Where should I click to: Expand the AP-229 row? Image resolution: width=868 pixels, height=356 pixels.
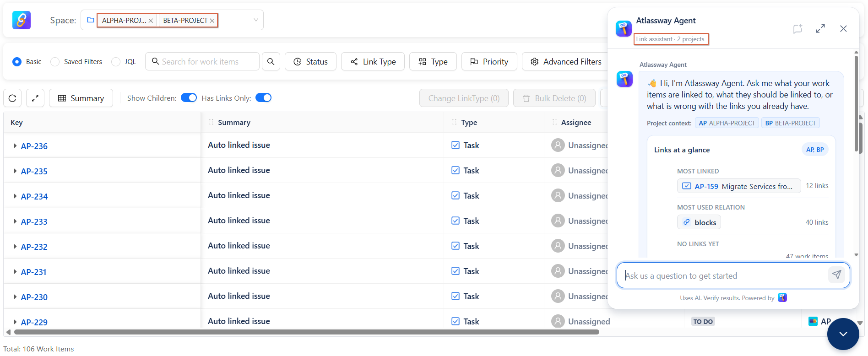15,322
